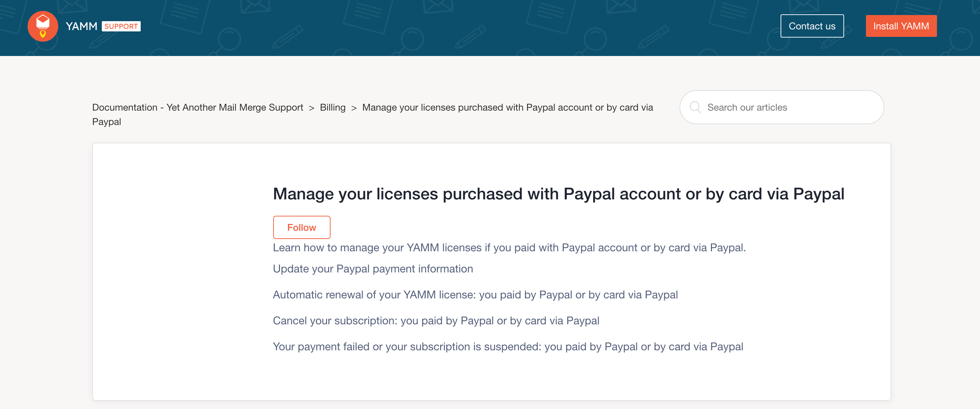Viewport: 980px width, 409px height.
Task: Open Update your Paypal payment information
Action: (x=373, y=269)
